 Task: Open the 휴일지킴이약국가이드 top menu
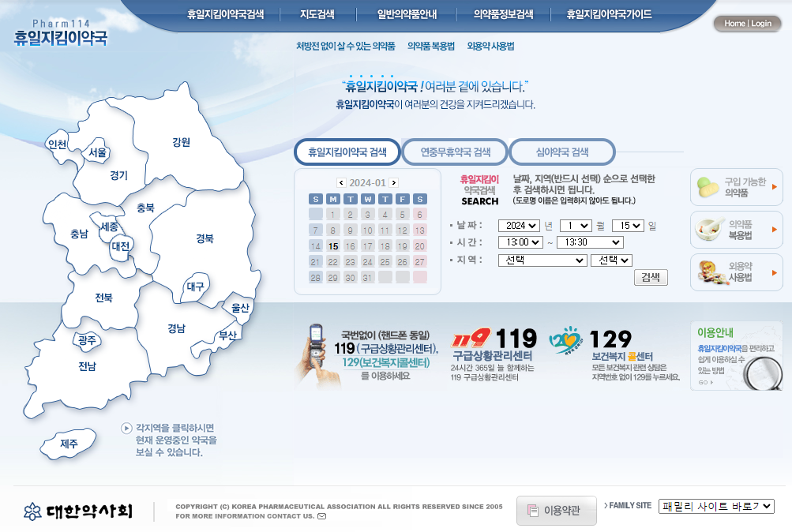[x=609, y=14]
